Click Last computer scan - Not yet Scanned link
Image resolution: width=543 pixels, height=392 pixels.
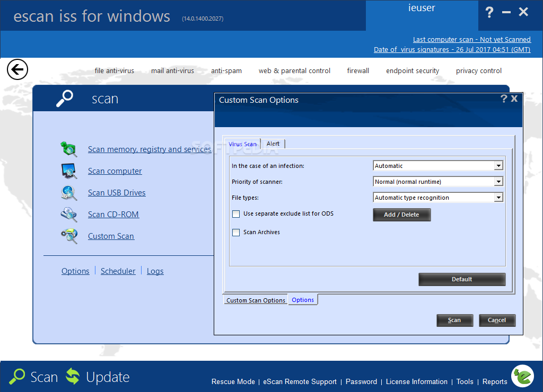coord(471,39)
